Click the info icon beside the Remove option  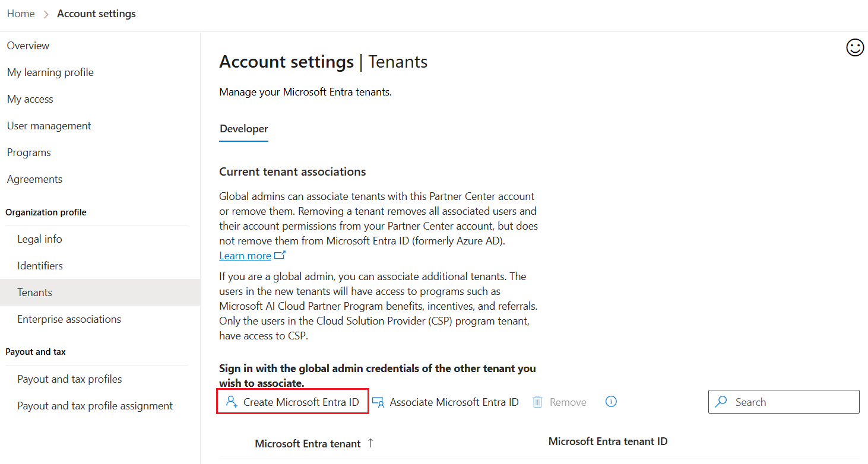[611, 402]
